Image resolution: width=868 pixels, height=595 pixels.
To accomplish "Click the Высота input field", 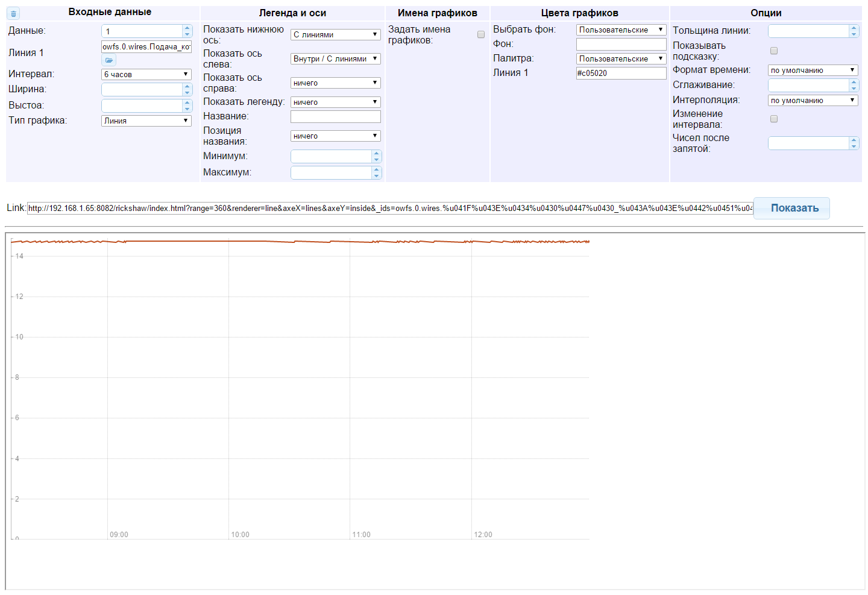I will tap(142, 105).
